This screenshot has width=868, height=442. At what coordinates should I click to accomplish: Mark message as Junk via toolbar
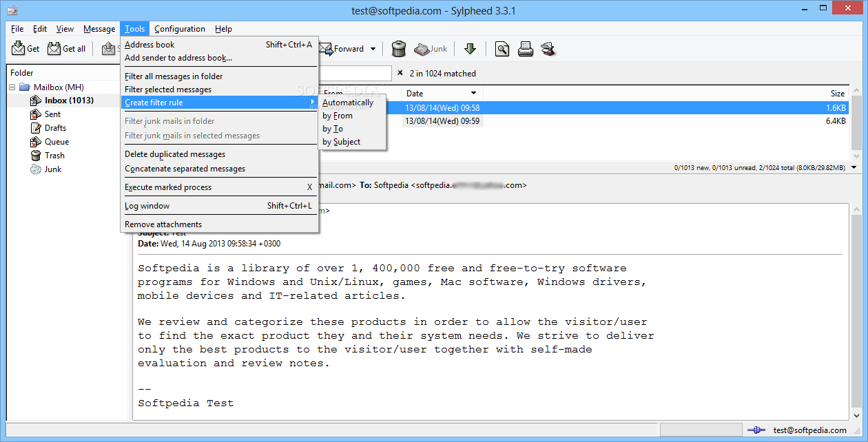431,49
